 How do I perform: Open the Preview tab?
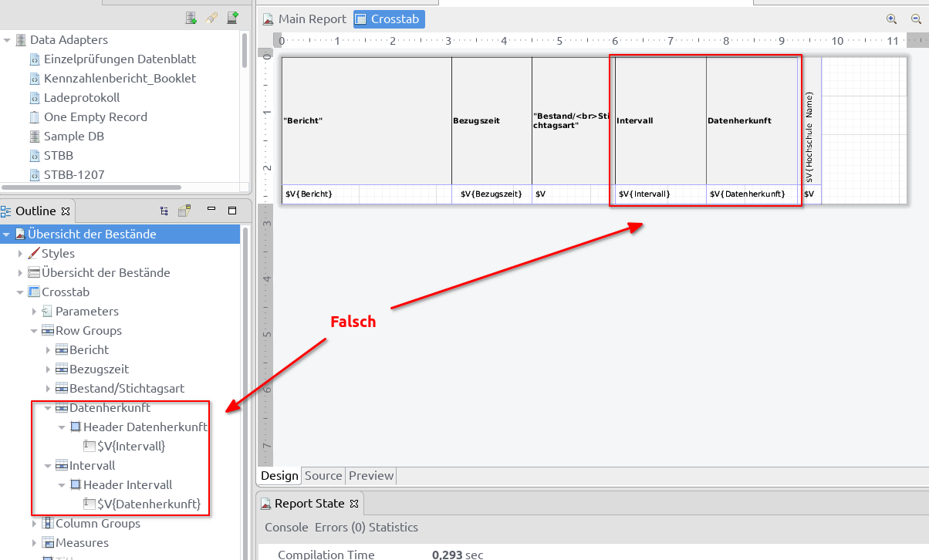click(371, 475)
